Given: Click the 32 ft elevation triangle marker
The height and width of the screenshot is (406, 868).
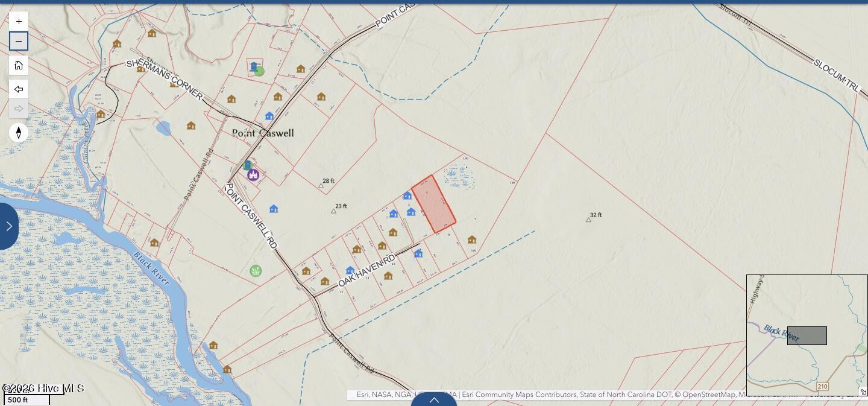Looking at the screenshot, I should pyautogui.click(x=588, y=220).
